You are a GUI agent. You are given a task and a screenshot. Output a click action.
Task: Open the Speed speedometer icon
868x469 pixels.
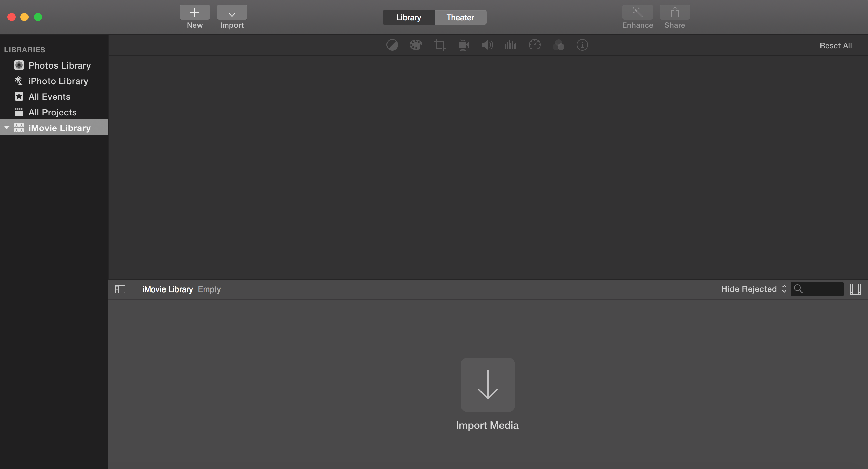(534, 45)
